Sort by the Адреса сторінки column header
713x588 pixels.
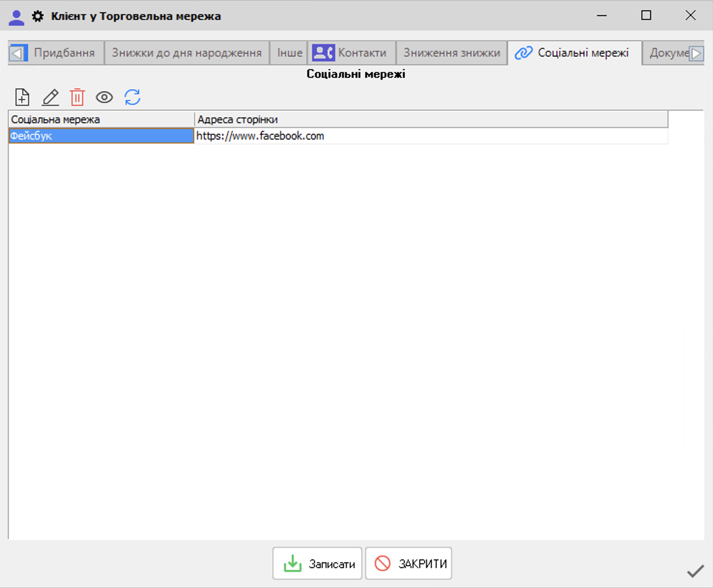click(x=431, y=119)
